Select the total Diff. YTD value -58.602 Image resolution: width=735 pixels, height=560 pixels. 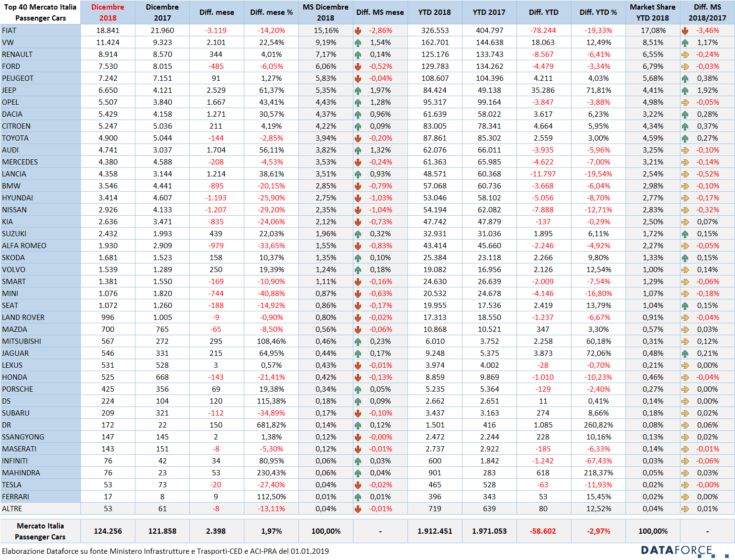pyautogui.click(x=543, y=531)
